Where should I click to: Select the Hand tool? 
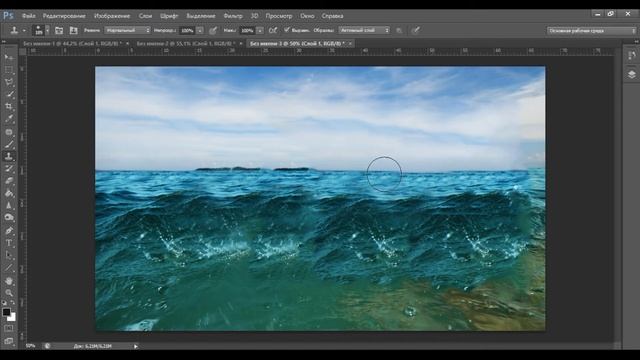coord(9,281)
